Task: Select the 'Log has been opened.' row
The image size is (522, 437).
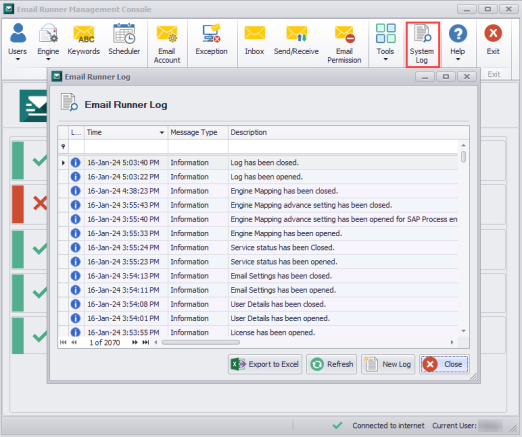Action: point(258,177)
